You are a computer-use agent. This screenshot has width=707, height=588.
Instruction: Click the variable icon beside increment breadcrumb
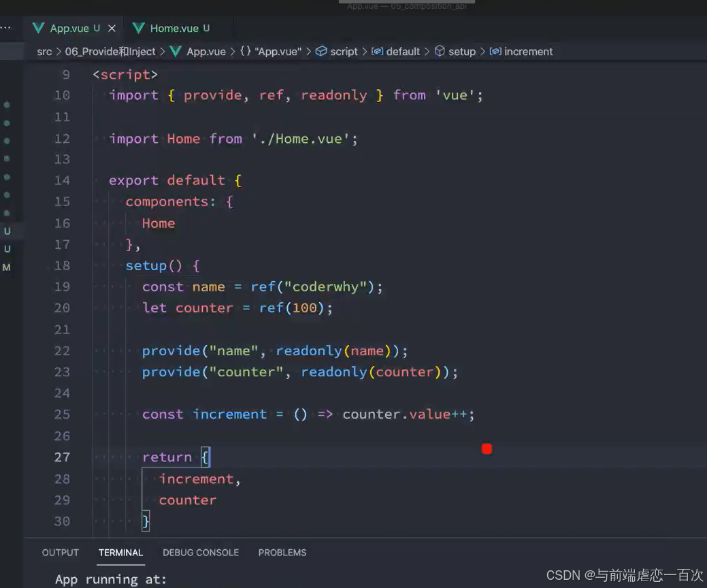point(495,52)
